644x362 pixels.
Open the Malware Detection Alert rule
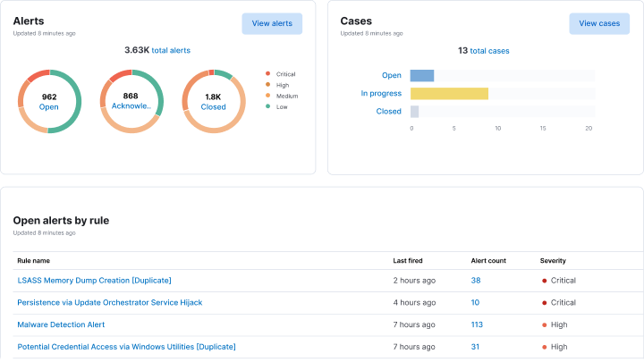(x=61, y=324)
